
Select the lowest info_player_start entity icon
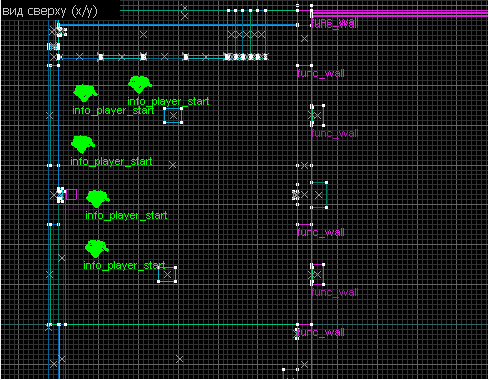pyautogui.click(x=97, y=249)
